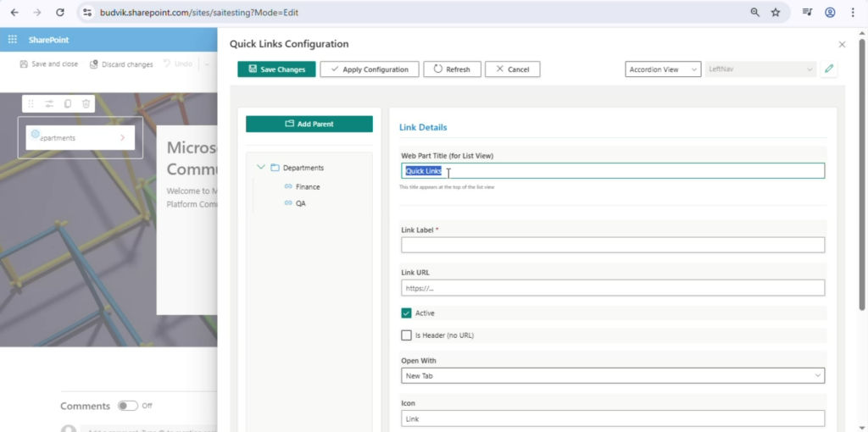868x432 pixels.
Task: Open the edit properties sliders icon
Action: 49,103
